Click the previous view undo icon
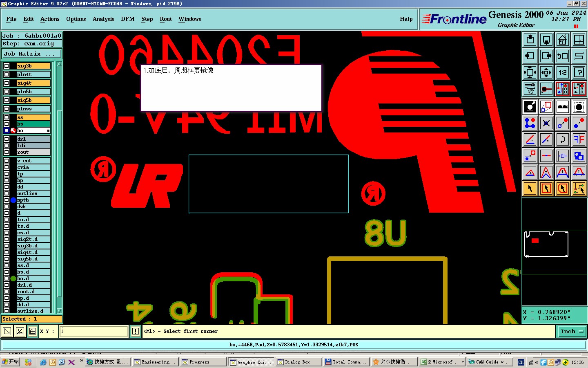The image size is (588, 368). pyautogui.click(x=563, y=56)
